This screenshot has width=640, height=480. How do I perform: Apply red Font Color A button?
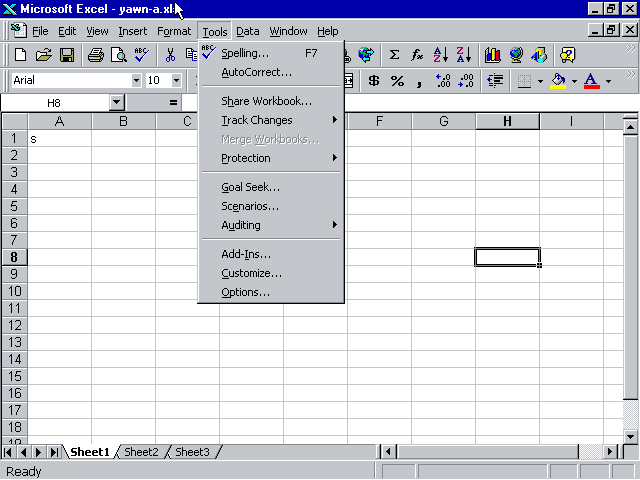(592, 81)
